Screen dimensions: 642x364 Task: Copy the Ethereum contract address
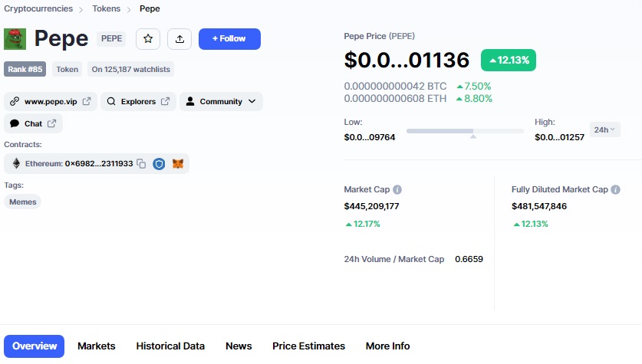tap(141, 163)
